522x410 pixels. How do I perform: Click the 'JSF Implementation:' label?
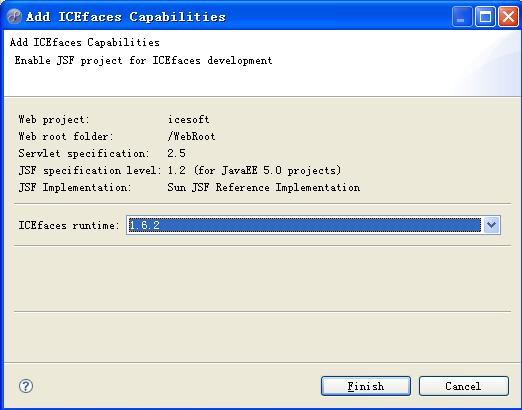[x=75, y=187]
